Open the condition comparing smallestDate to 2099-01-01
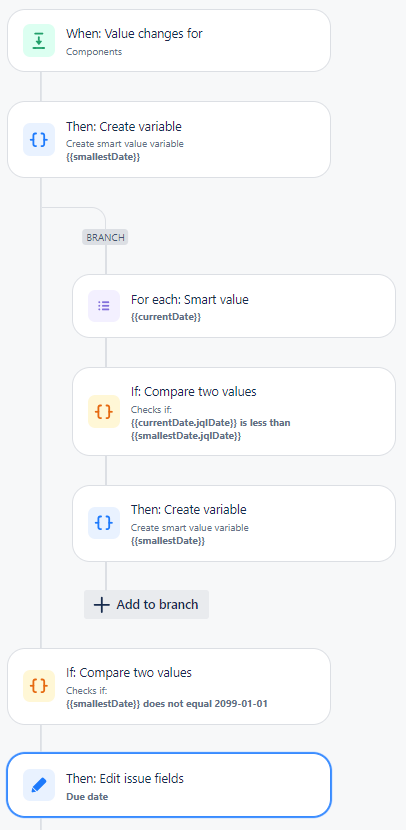Viewport: 406px width, 830px height. pyautogui.click(x=169, y=686)
